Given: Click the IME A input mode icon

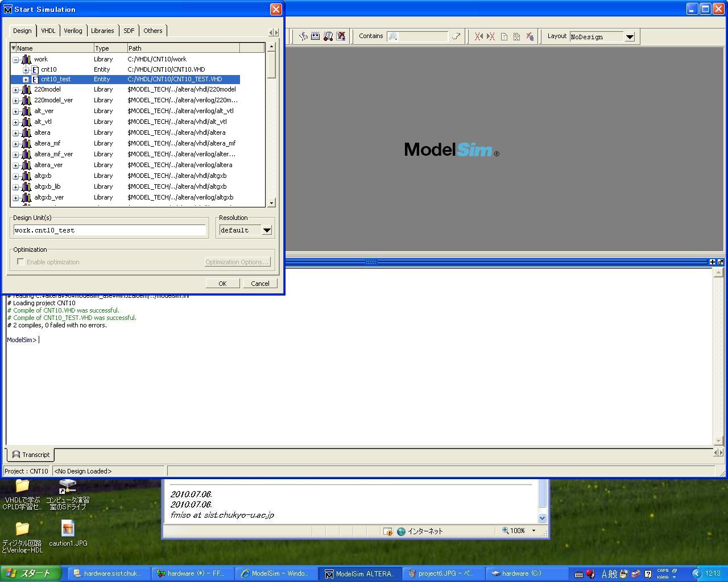Looking at the screenshot, I should (x=605, y=574).
